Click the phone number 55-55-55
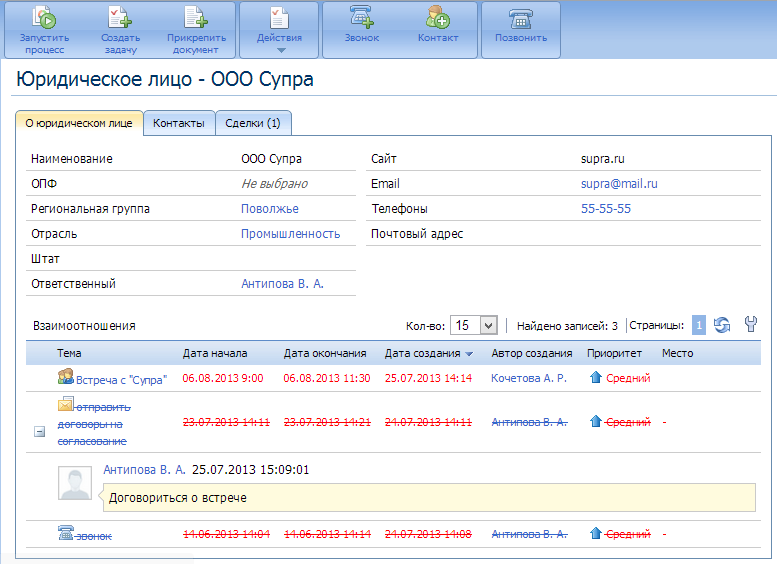This screenshot has width=777, height=564. tap(606, 209)
